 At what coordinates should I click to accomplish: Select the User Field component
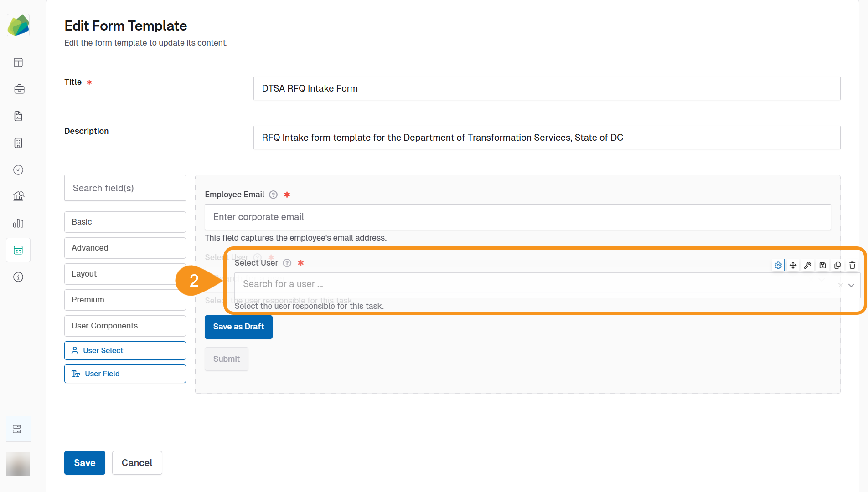click(125, 374)
